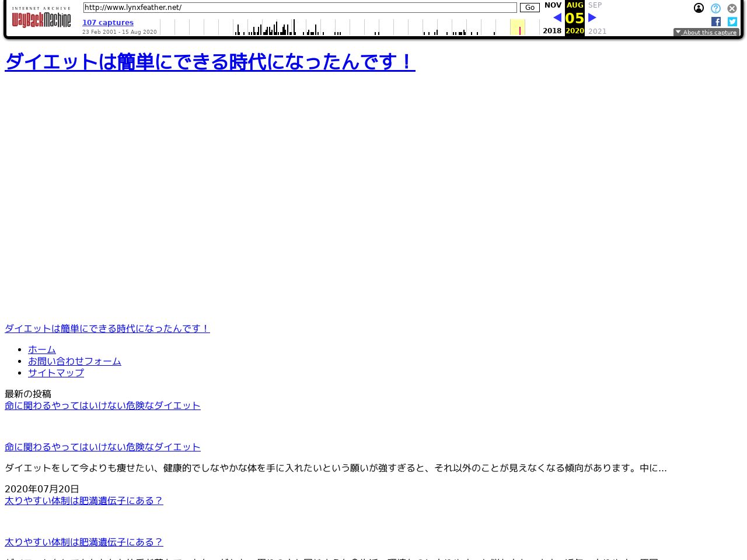Open お問い合わせフォーム menu item
The image size is (747, 560).
click(75, 361)
